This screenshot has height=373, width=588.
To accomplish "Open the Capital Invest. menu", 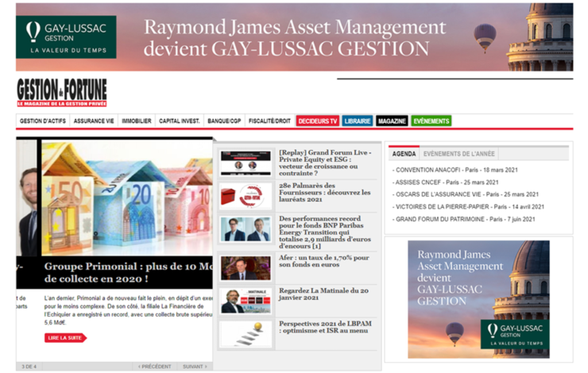I will 180,121.
